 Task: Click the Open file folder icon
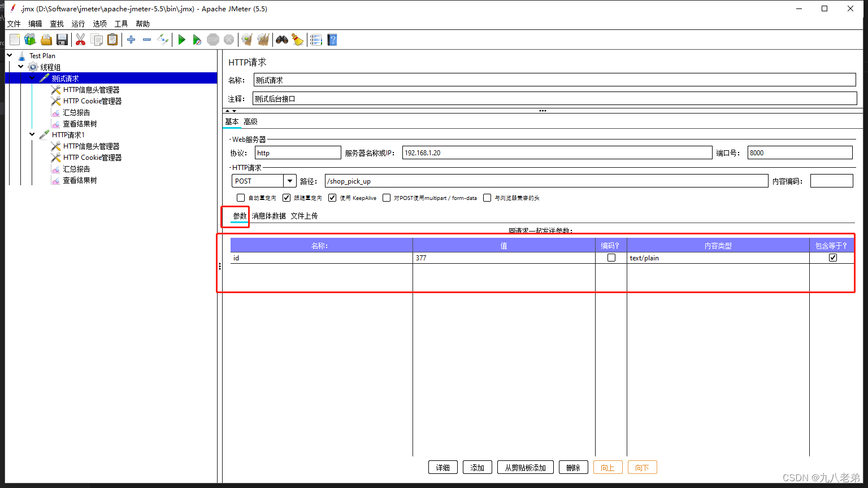(x=46, y=40)
